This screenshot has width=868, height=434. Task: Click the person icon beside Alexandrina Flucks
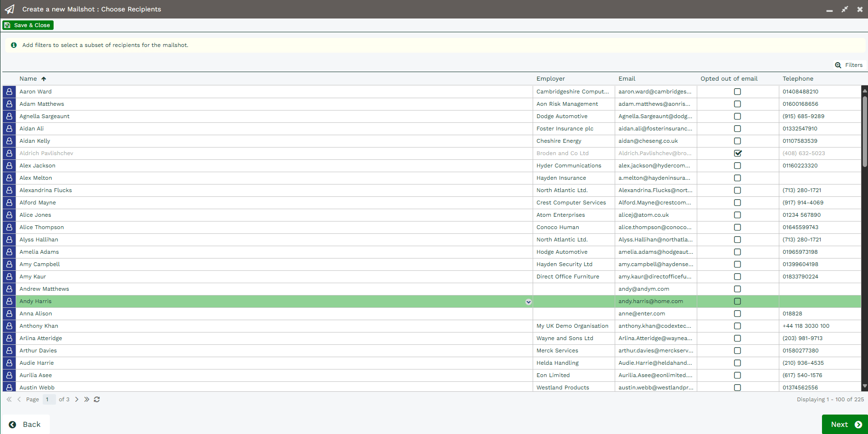tap(9, 190)
